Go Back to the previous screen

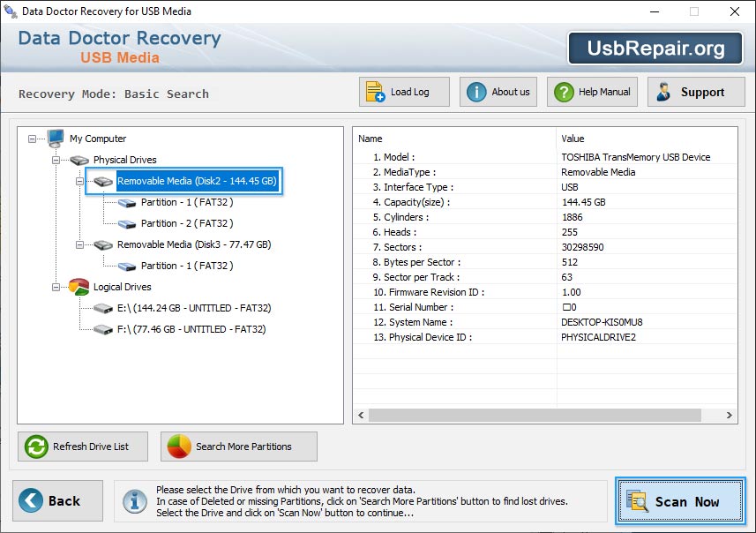[58, 500]
